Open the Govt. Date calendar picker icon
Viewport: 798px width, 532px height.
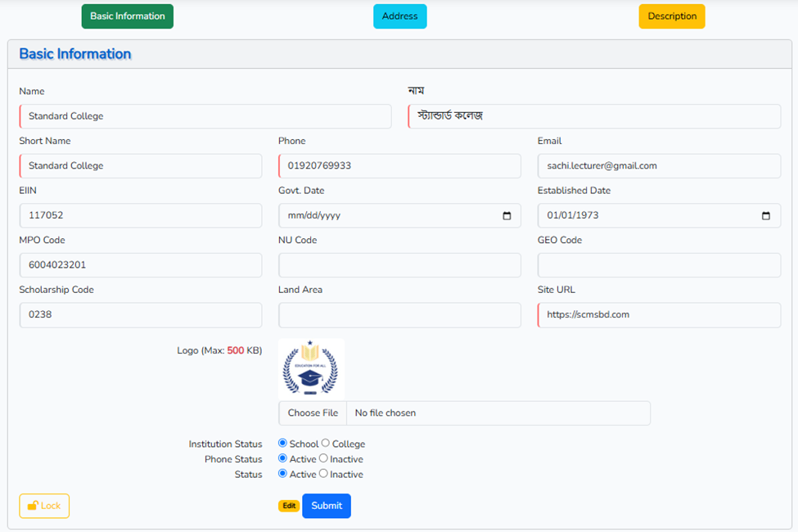point(507,216)
